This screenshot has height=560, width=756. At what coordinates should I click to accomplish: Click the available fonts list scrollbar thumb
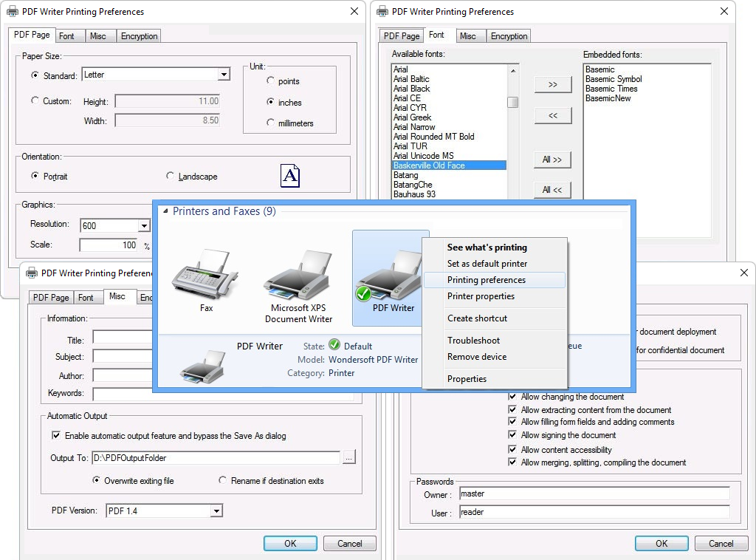(513, 102)
